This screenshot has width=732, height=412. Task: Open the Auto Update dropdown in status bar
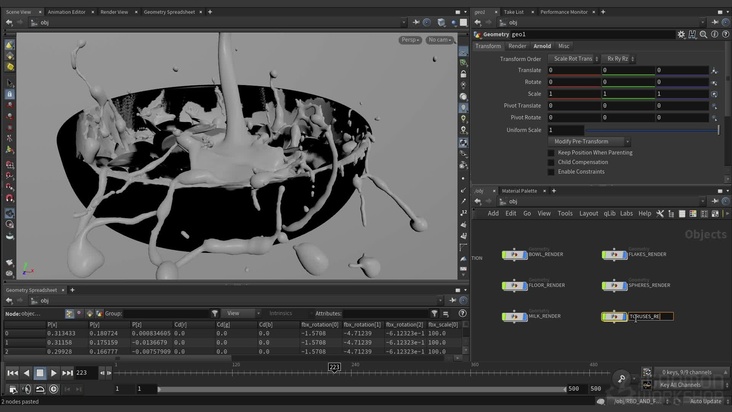(708, 401)
